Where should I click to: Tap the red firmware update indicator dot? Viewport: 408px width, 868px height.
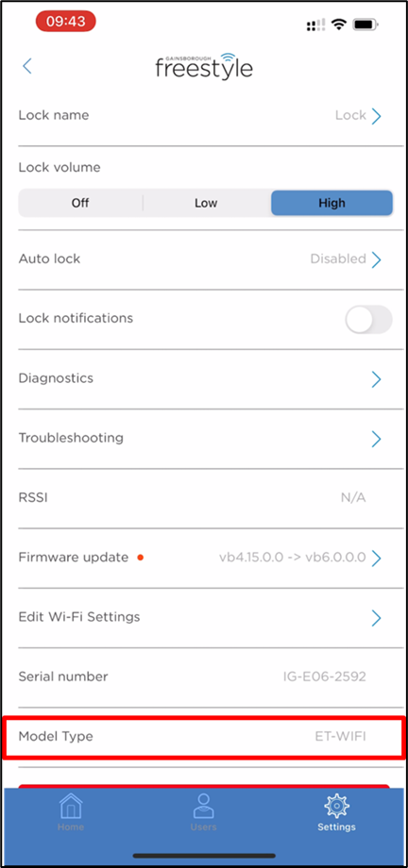point(140,558)
